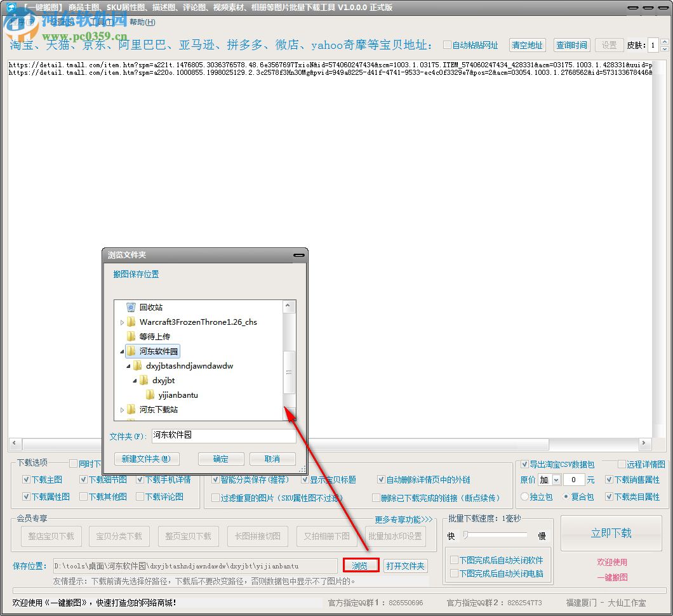Viewport: 673px width, 616px height.
Task: Toggle 下载类目属性 checkbox
Action: pos(609,497)
